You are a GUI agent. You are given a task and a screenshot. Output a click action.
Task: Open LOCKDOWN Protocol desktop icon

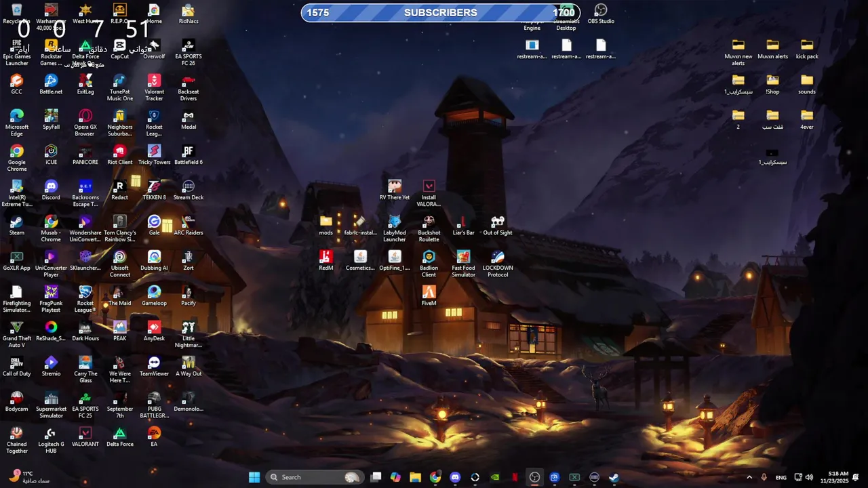[x=498, y=263]
